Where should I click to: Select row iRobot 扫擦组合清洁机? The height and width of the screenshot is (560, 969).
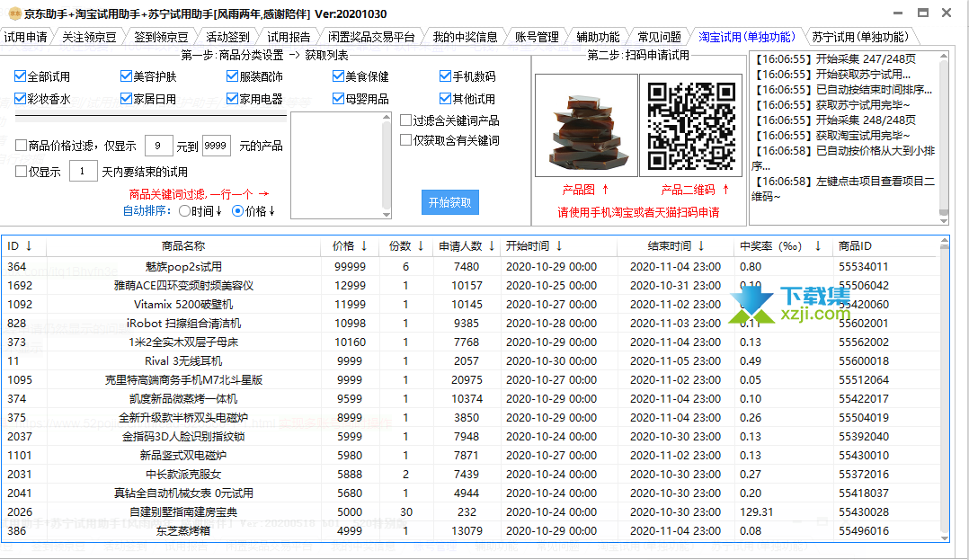[x=471, y=324]
